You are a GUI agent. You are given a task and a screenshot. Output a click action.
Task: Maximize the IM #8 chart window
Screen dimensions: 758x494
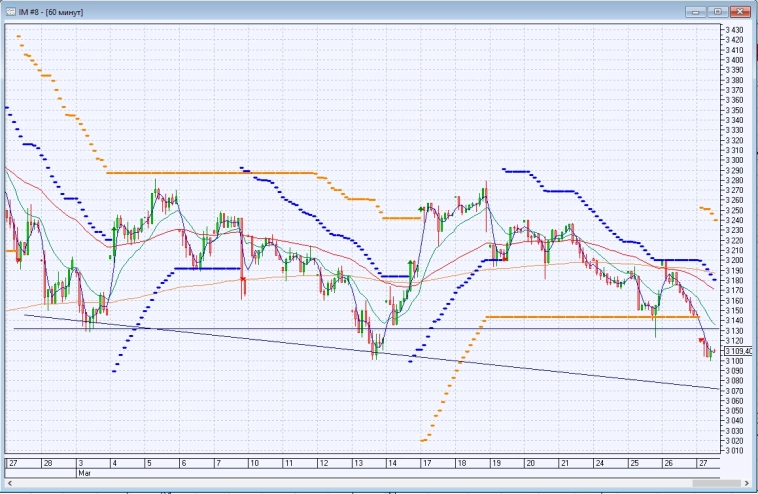pyautogui.click(x=715, y=11)
